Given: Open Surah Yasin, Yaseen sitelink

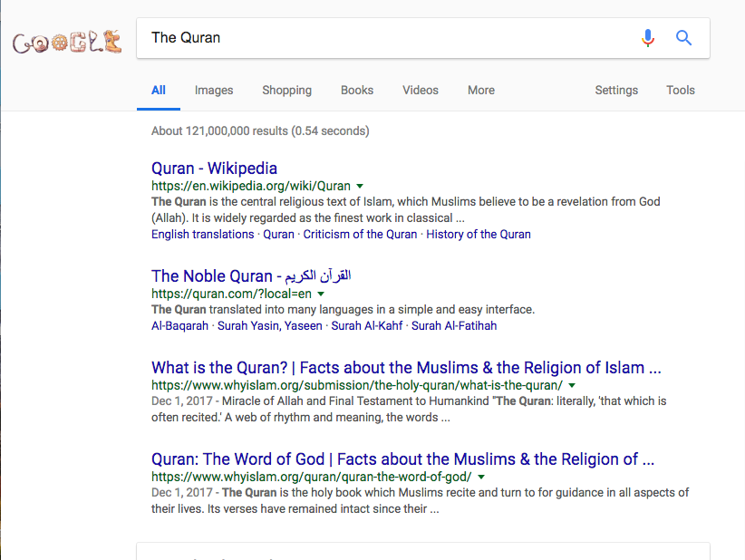Looking at the screenshot, I should [269, 326].
